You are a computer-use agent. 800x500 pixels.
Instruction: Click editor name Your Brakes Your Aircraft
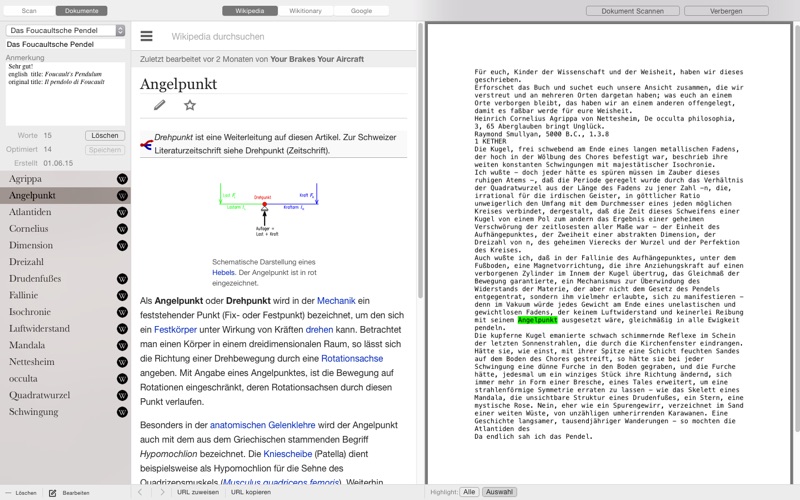pos(317,59)
